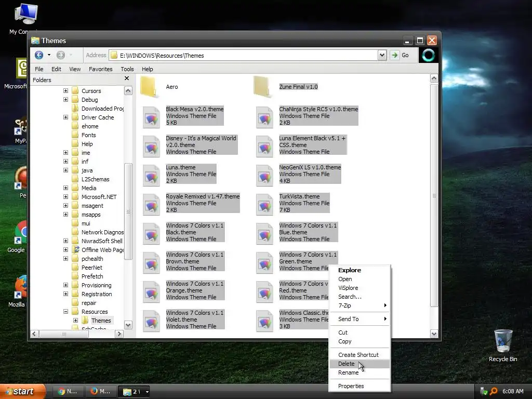This screenshot has height=399, width=532.
Task: Select Windows 7 Colors Red.theme icon
Action: point(264,292)
